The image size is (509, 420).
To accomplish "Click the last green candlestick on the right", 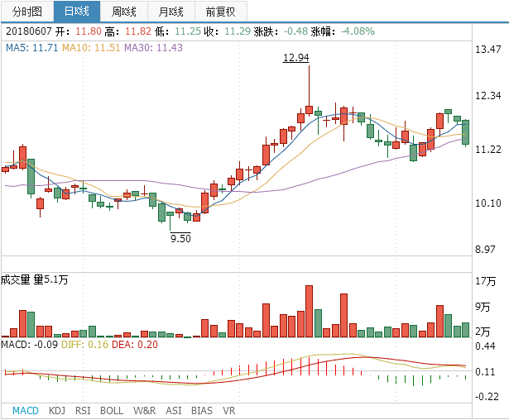I will (465, 132).
